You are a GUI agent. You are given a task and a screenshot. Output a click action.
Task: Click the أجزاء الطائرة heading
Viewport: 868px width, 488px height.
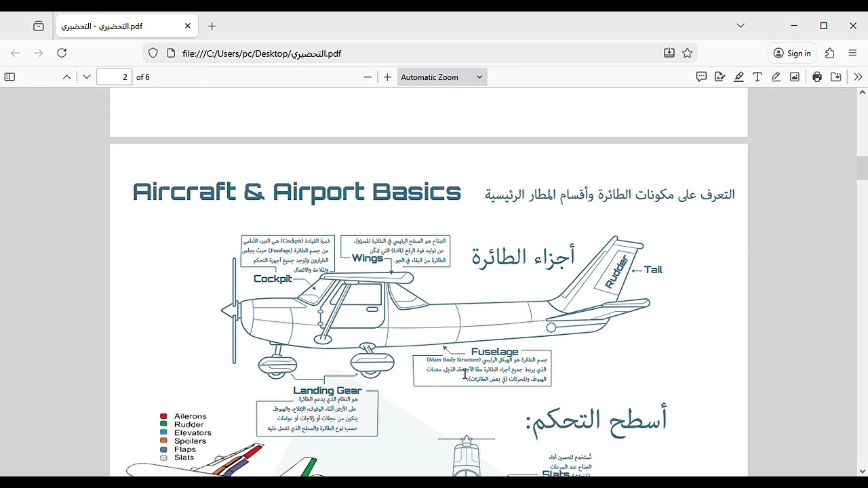tap(524, 257)
